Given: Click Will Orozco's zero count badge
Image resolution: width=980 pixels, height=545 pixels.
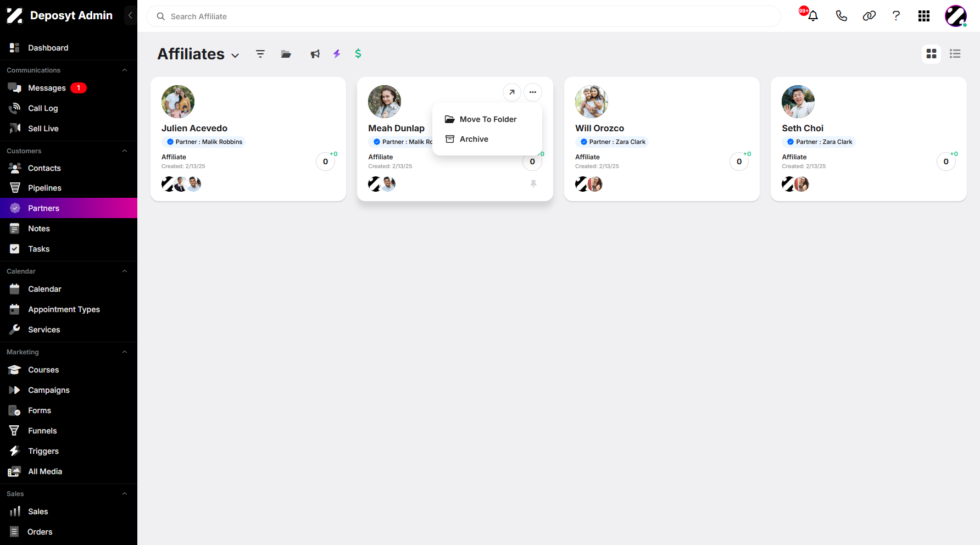Looking at the screenshot, I should [x=739, y=162].
